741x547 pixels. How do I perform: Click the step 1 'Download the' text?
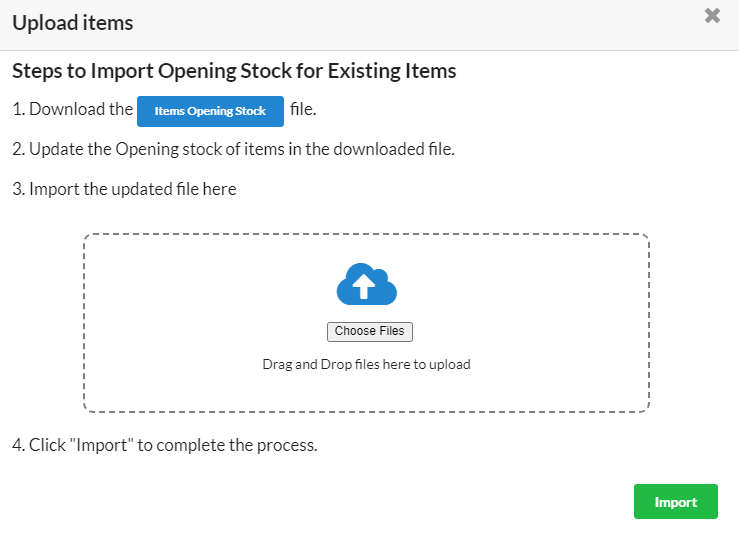pos(73,109)
